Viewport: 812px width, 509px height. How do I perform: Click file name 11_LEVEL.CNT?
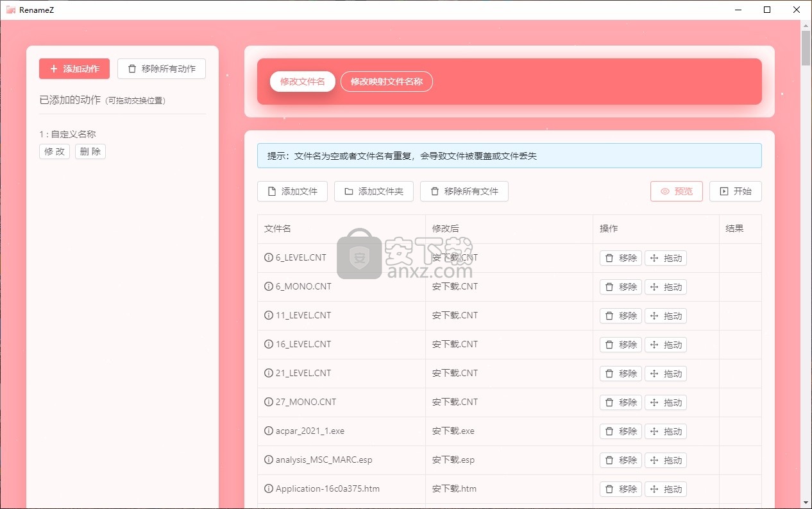303,315
